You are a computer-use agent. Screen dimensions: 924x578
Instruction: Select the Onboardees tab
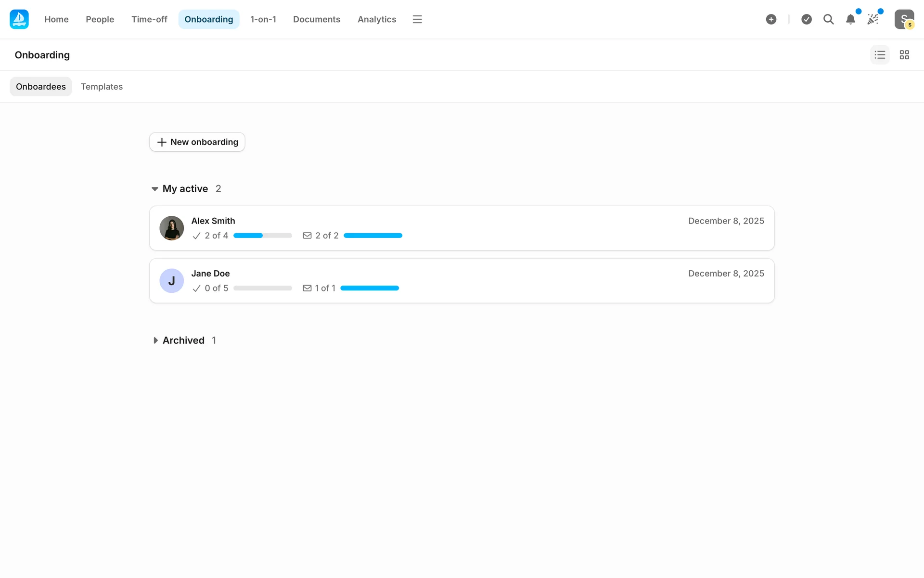pyautogui.click(x=41, y=87)
